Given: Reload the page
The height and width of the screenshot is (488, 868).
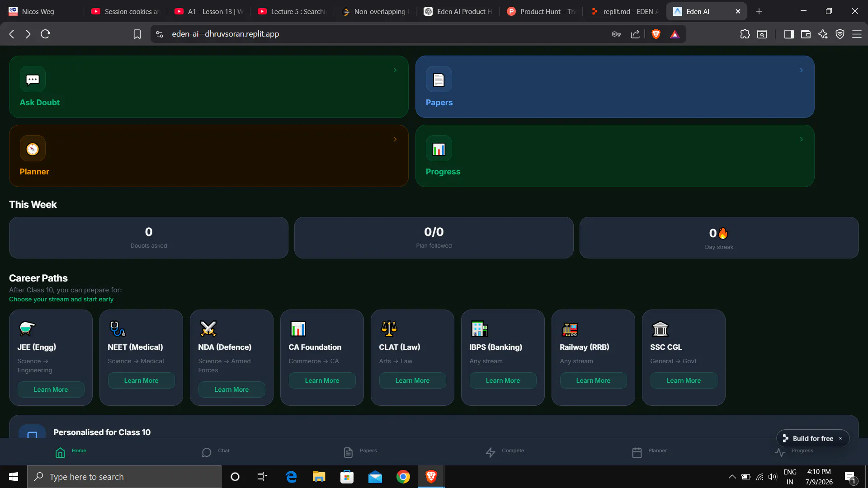Looking at the screenshot, I should click(45, 34).
